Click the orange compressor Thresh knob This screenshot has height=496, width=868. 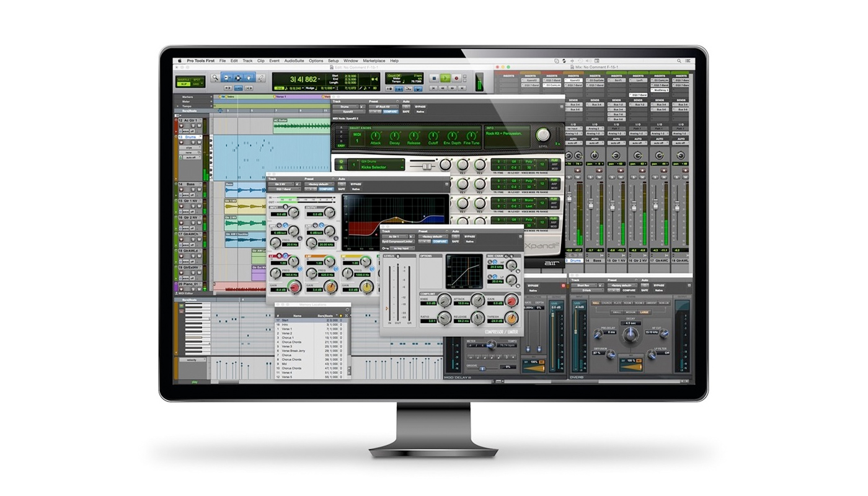pyautogui.click(x=511, y=318)
